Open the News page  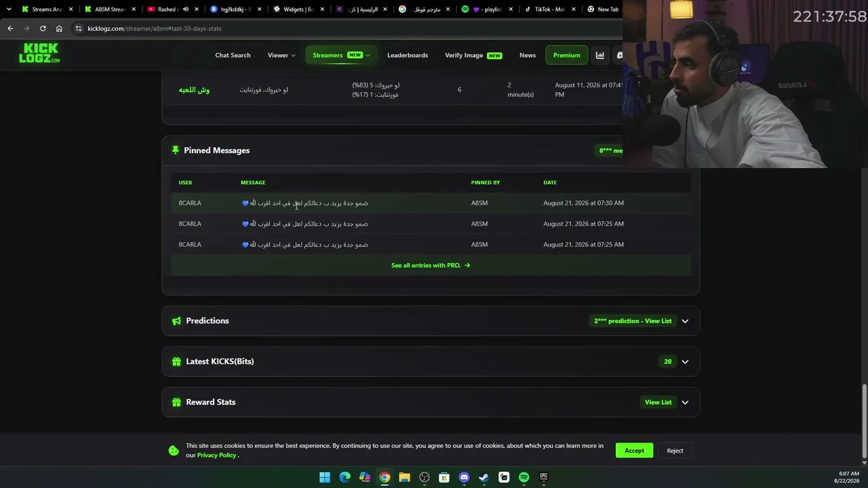tap(528, 55)
